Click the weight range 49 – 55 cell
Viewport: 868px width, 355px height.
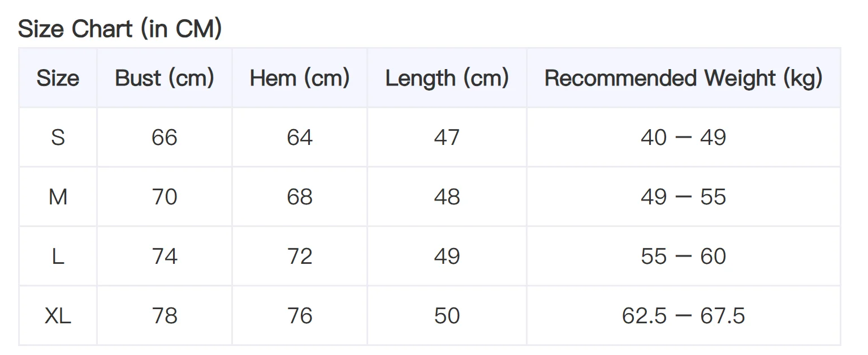point(683,197)
